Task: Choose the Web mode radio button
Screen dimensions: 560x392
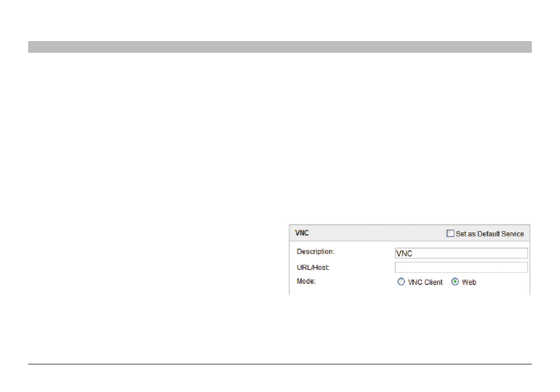Action: pyautogui.click(x=454, y=282)
